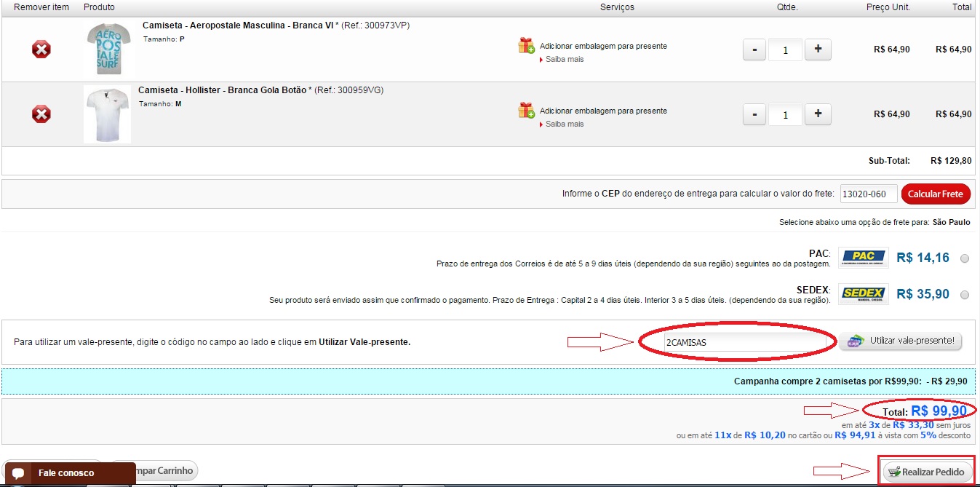Click the campaign discount - R$ 29,90 text
980x487 pixels.
coord(947,381)
